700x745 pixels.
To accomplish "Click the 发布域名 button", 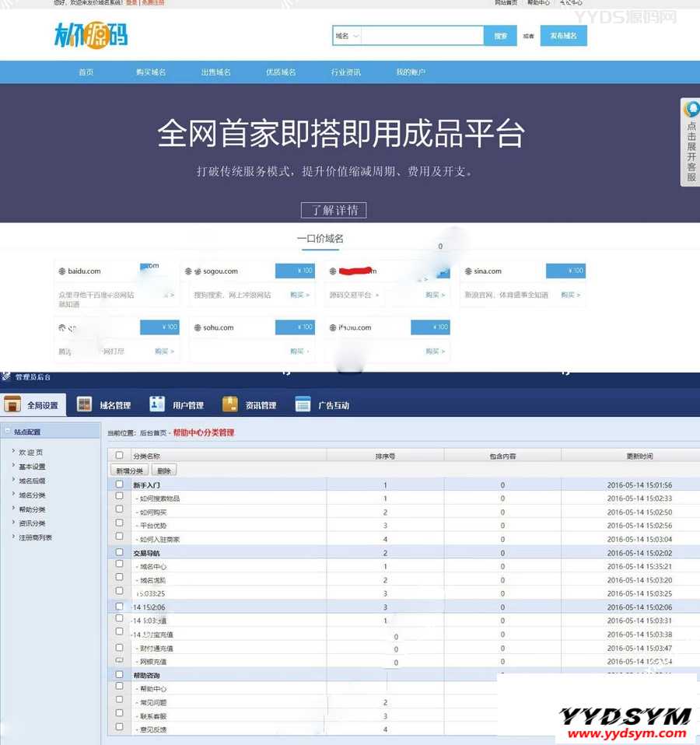I will click(563, 36).
